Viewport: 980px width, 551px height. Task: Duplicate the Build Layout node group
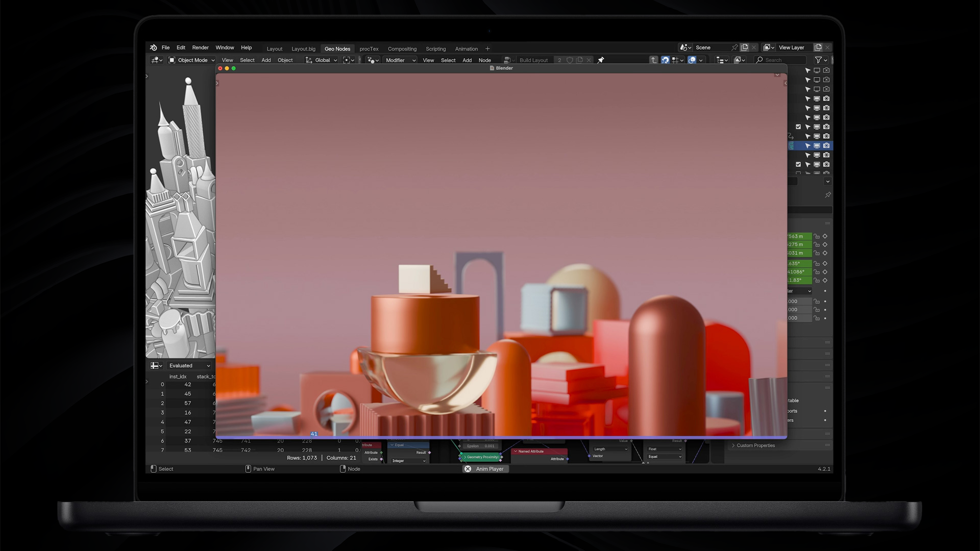coord(579,60)
